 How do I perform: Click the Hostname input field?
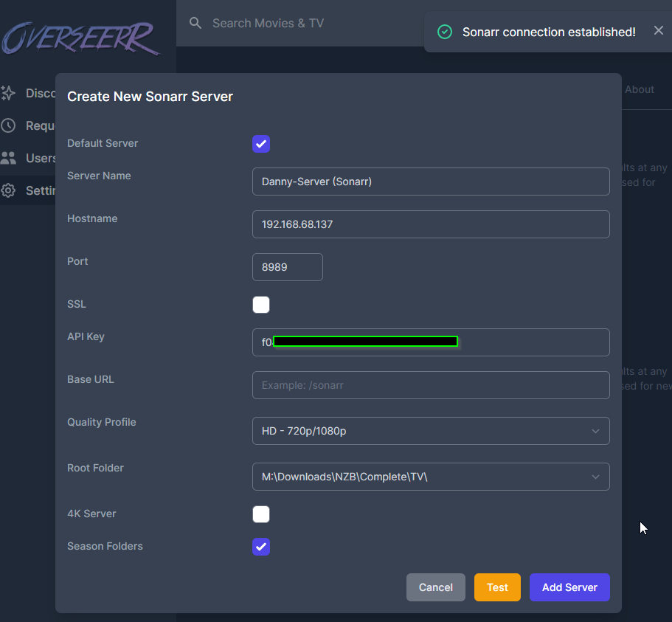pos(431,224)
